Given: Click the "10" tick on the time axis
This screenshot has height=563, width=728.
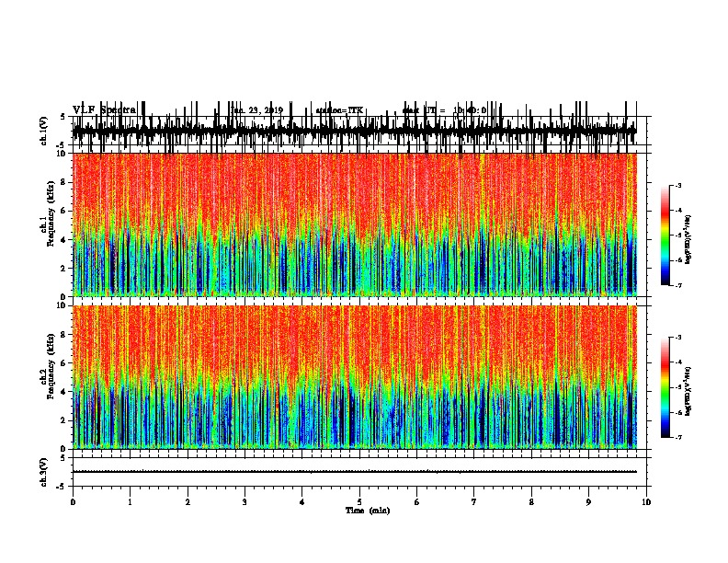Looking at the screenshot, I should (646, 502).
